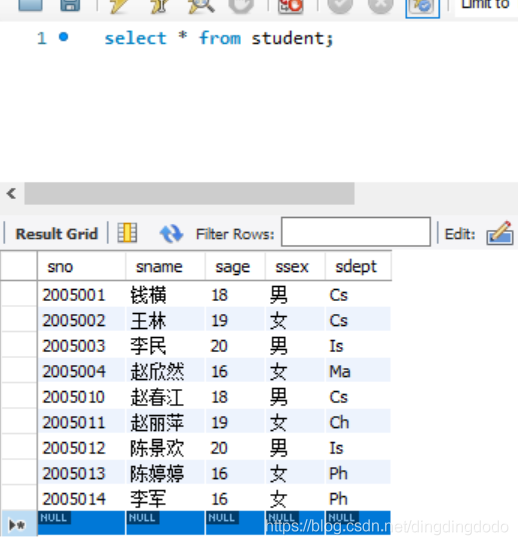Rollback transaction cross icon

pos(381,6)
